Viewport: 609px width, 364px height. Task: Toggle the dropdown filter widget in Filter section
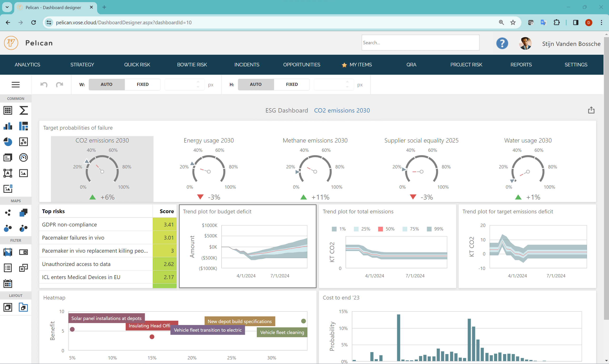(24, 252)
